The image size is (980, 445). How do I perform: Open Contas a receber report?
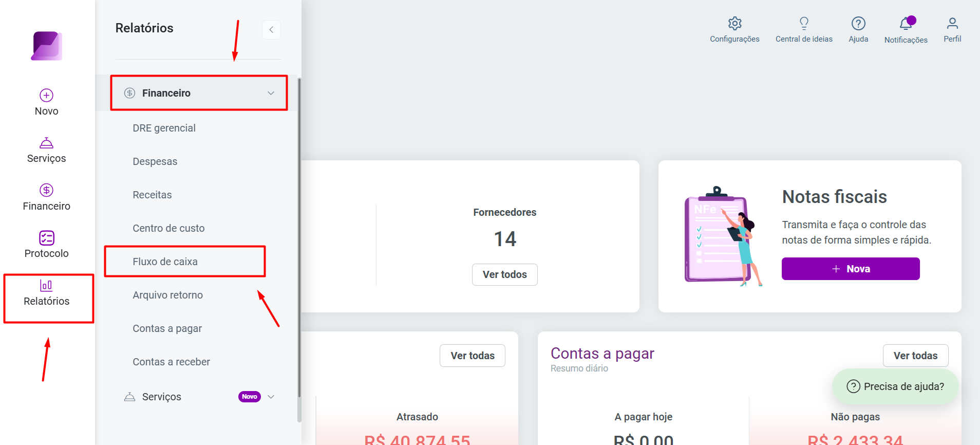click(172, 362)
